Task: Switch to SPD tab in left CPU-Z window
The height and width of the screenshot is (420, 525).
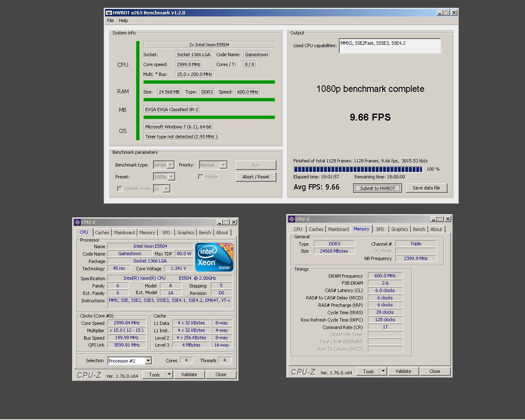Action: coord(166,233)
